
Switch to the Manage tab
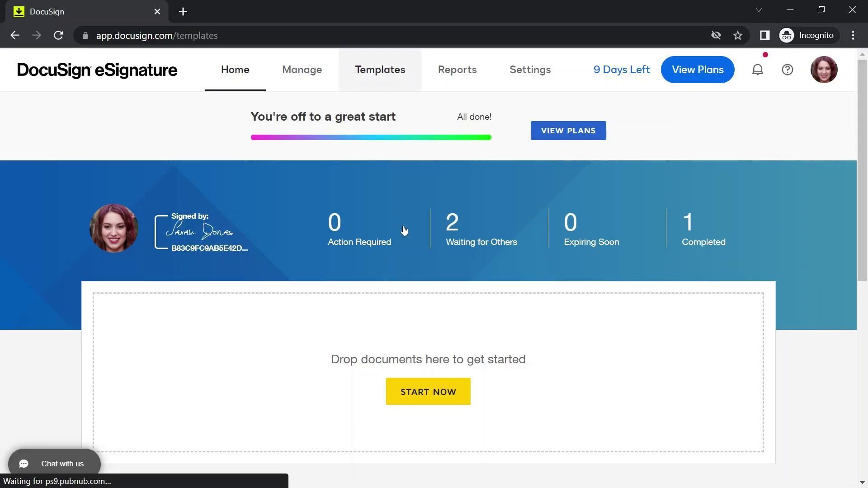[x=302, y=70]
